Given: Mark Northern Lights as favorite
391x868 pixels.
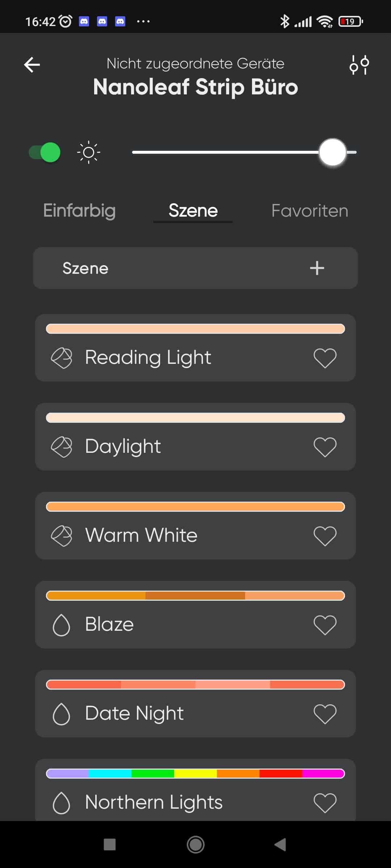Looking at the screenshot, I should (x=325, y=803).
